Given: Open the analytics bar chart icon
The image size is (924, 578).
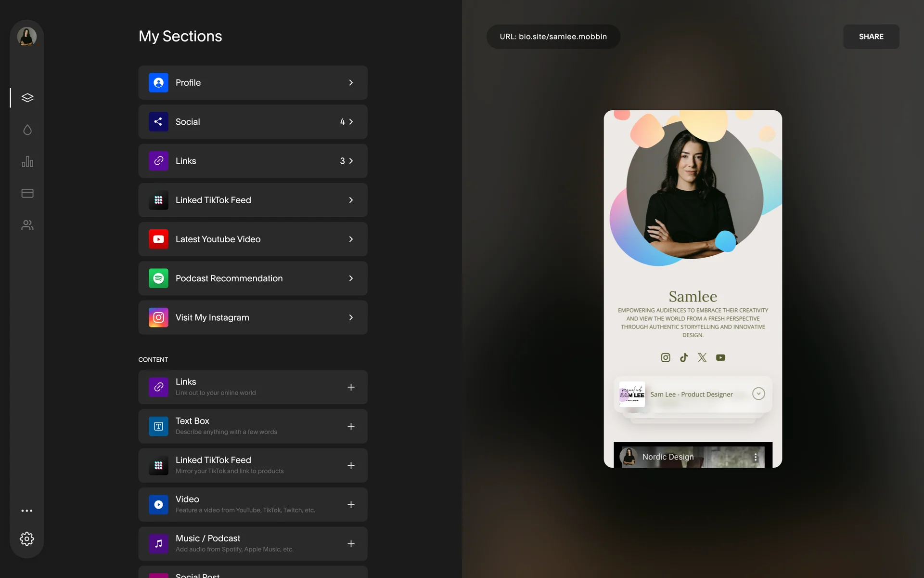Looking at the screenshot, I should coord(27,162).
